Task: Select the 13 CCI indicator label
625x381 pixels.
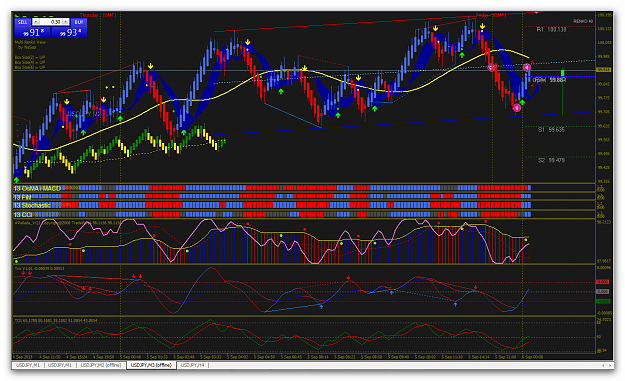Action: click(23, 214)
